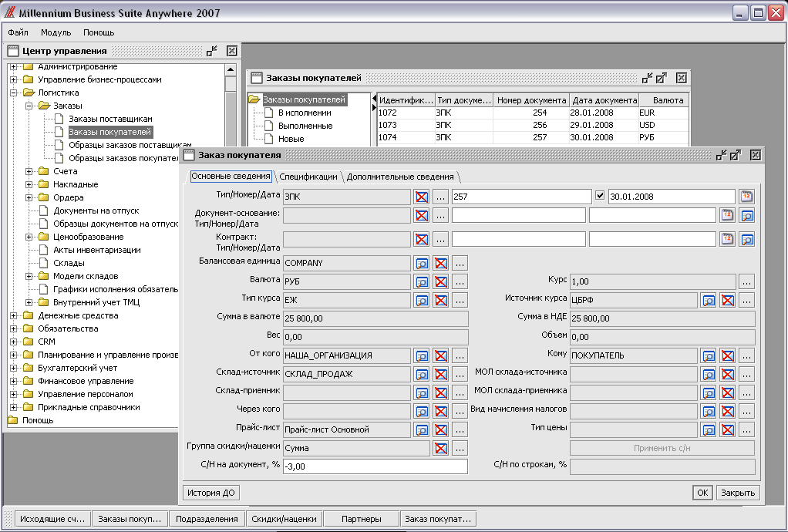
Task: Clear the Склад-приемник field
Action: tap(441, 393)
